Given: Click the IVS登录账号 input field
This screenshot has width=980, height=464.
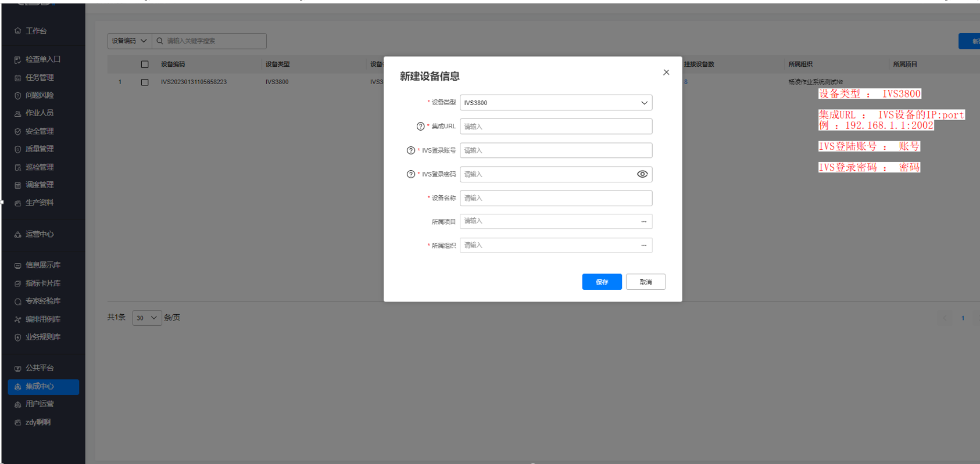Looking at the screenshot, I should click(556, 150).
